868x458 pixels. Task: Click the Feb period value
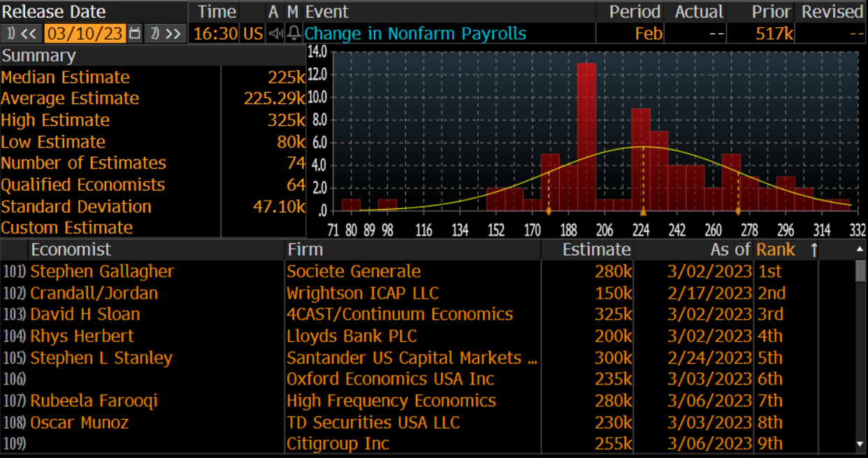(x=649, y=34)
